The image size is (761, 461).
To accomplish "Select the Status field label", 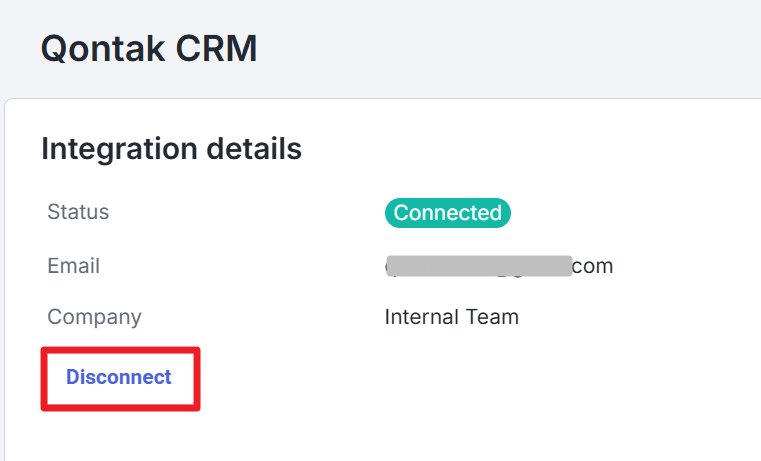I will click(78, 212).
